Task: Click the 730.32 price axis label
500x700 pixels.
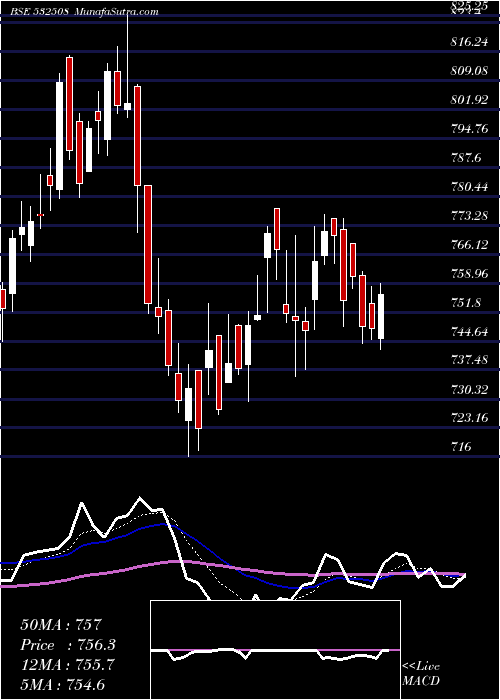Action: coord(469,389)
